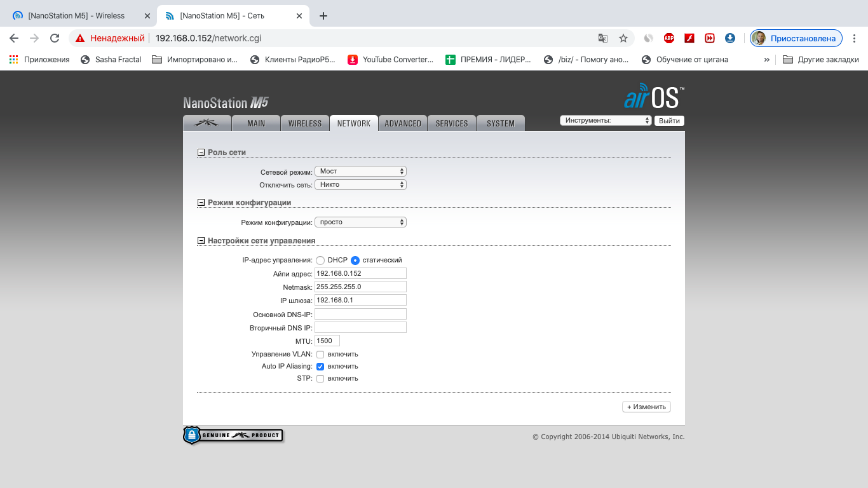Click the blue download extension icon
Image resolution: width=868 pixels, height=488 pixels.
coord(730,38)
